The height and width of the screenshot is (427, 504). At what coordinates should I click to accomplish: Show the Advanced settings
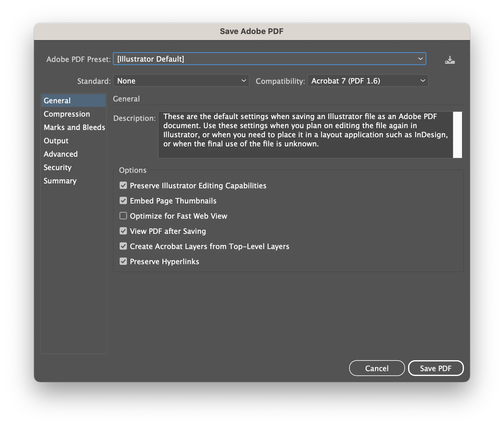73,154
